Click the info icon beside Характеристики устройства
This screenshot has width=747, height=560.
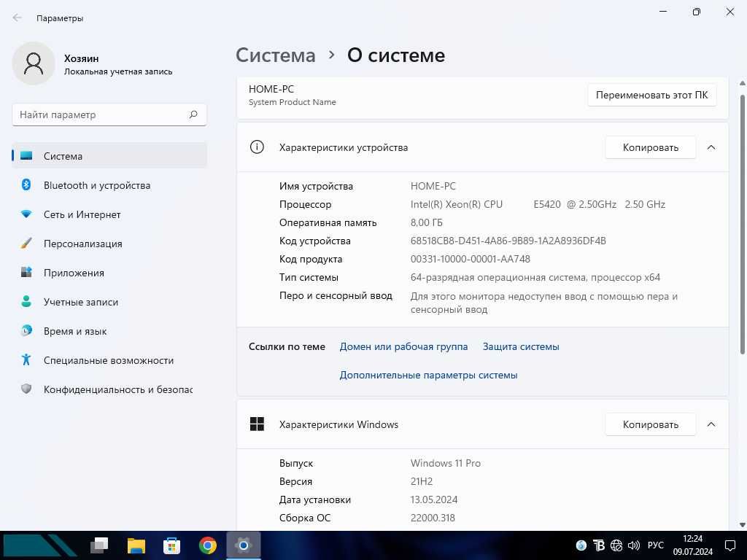(257, 147)
